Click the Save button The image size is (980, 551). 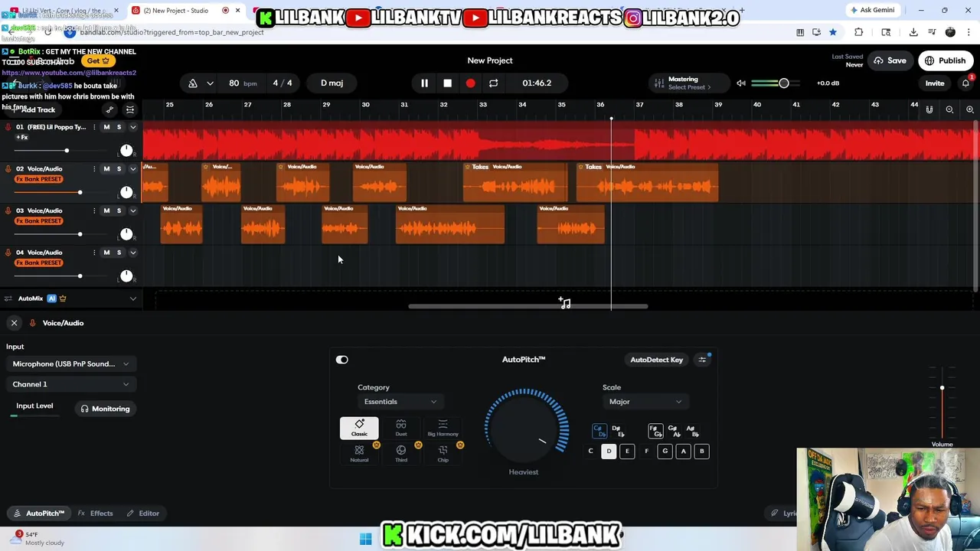pos(890,60)
